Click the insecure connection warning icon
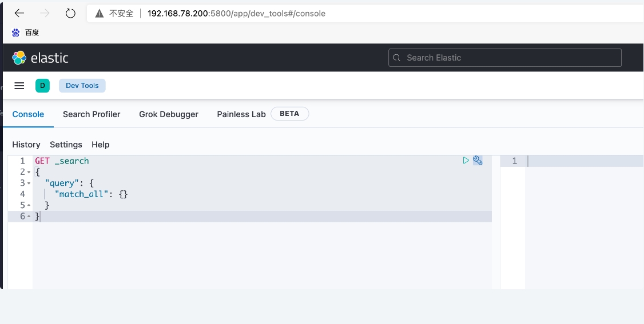The width and height of the screenshot is (644, 324). (x=100, y=13)
